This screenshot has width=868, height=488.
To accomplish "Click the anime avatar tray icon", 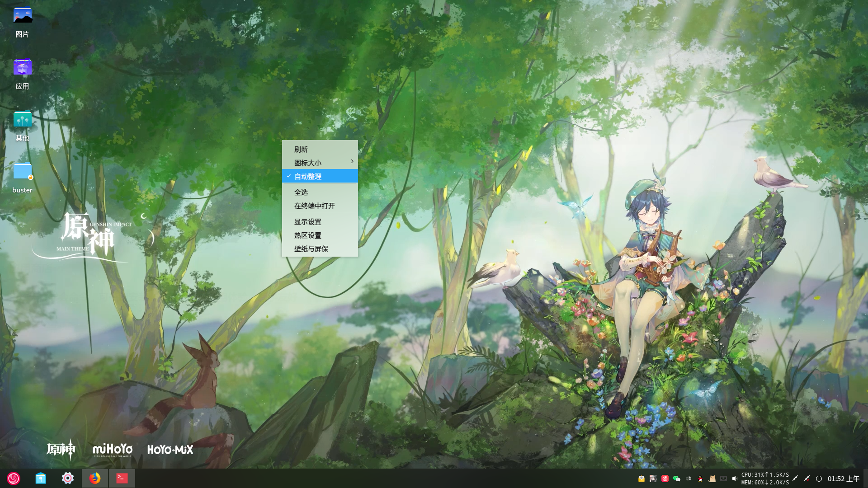I will click(653, 479).
